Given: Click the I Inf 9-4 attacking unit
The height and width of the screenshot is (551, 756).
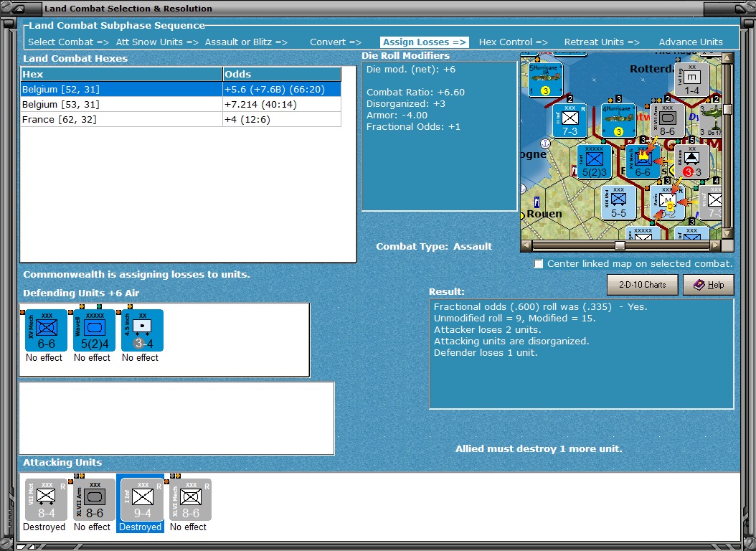Looking at the screenshot, I should point(142,499).
